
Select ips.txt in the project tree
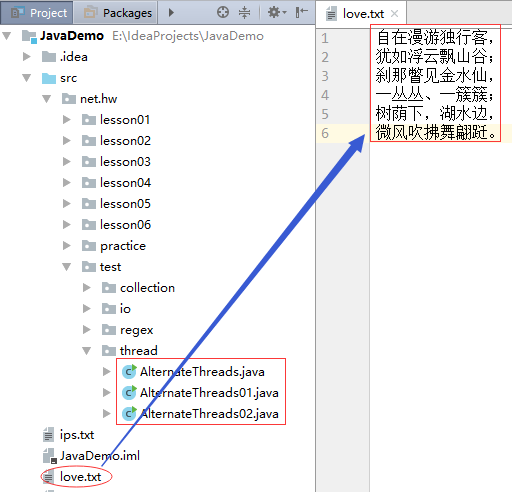77,435
